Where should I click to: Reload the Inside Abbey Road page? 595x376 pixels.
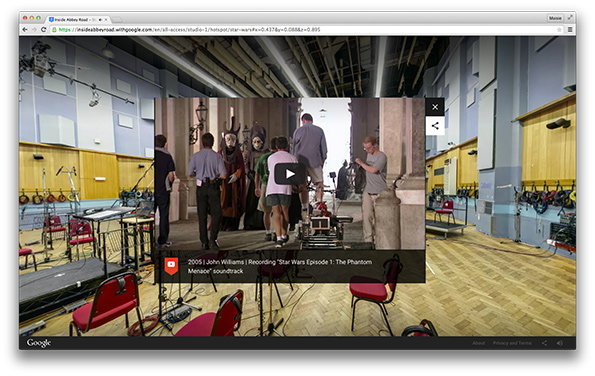click(44, 30)
